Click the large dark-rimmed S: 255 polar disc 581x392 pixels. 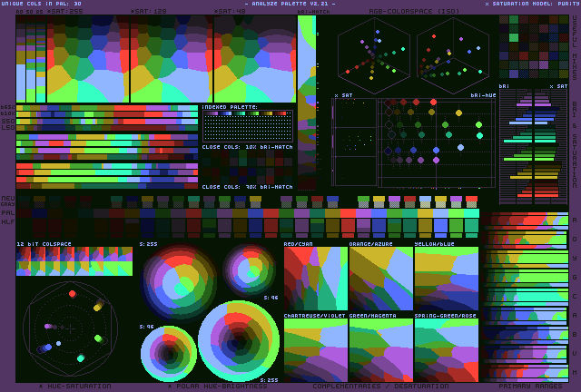tap(180, 282)
